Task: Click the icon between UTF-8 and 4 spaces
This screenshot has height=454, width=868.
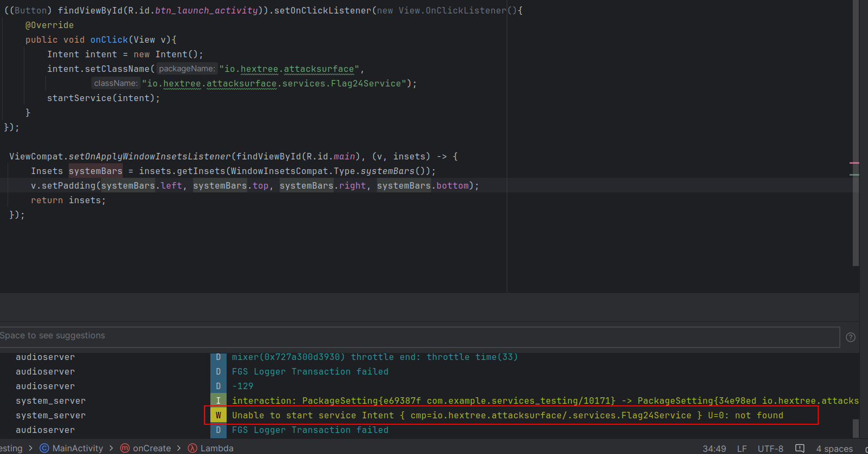Action: coord(800,449)
